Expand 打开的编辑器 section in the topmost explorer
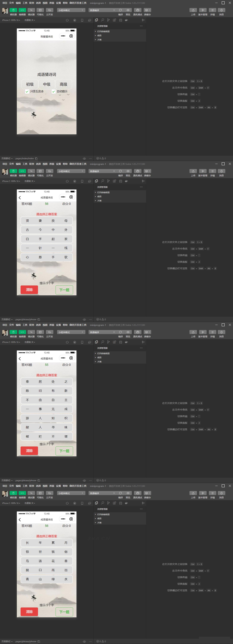The image size is (233, 644). 103,31
